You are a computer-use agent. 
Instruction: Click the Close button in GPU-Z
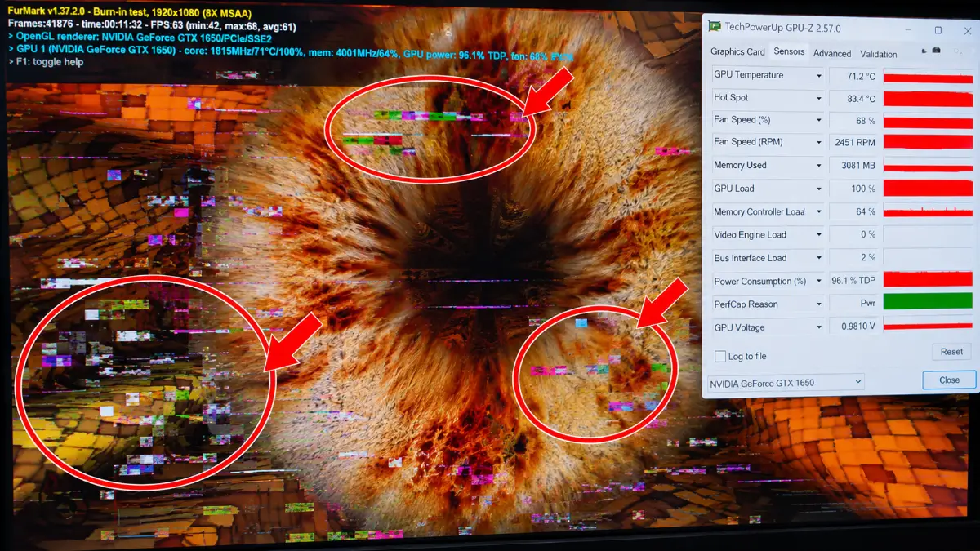[949, 380]
